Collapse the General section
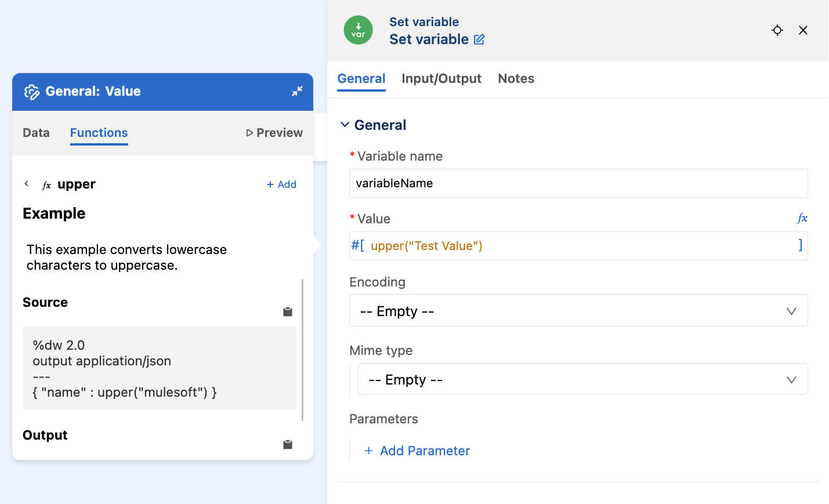The height and width of the screenshot is (504, 829). tap(345, 124)
